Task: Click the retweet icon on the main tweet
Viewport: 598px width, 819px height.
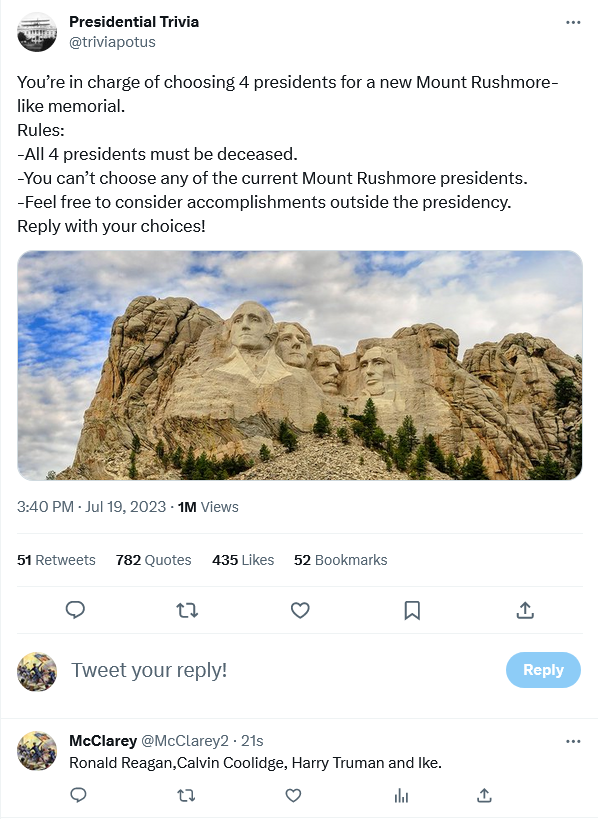Action: 188,610
